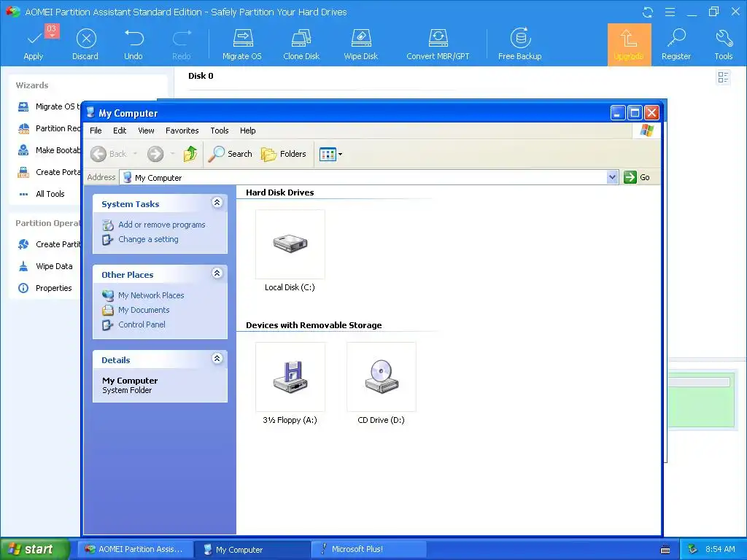Open the Wipe Disk tool
This screenshot has width=747, height=560.
[360, 44]
